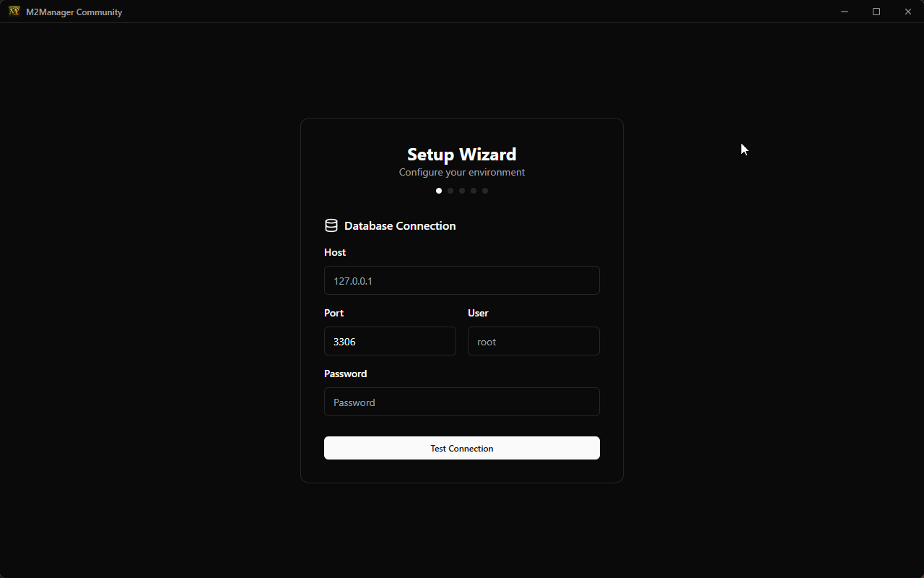
Task: Go to the third step indicator dot
Action: pyautogui.click(x=462, y=191)
